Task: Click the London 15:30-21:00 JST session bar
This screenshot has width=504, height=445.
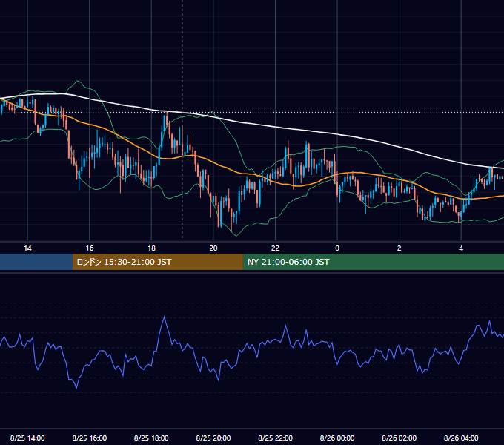Action: pos(157,262)
